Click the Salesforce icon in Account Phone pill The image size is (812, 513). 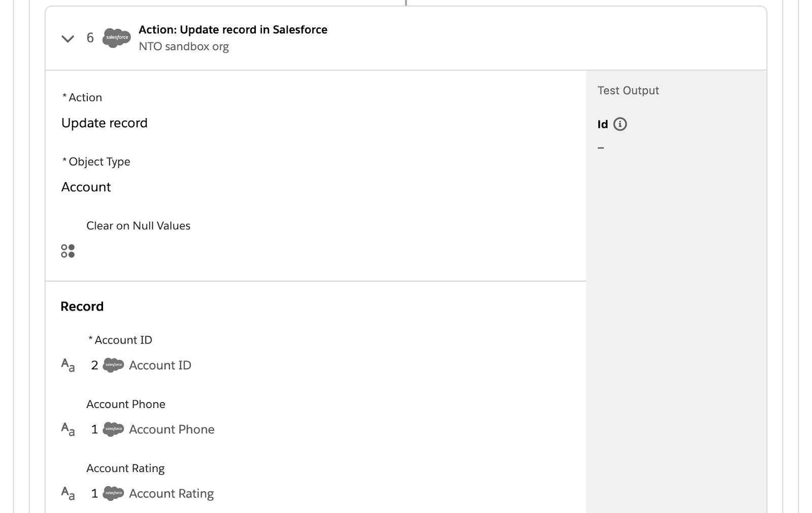[113, 429]
